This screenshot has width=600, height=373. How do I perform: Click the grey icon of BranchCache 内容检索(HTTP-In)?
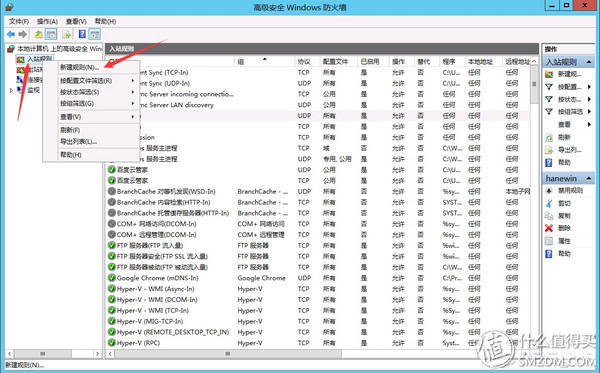pos(111,202)
